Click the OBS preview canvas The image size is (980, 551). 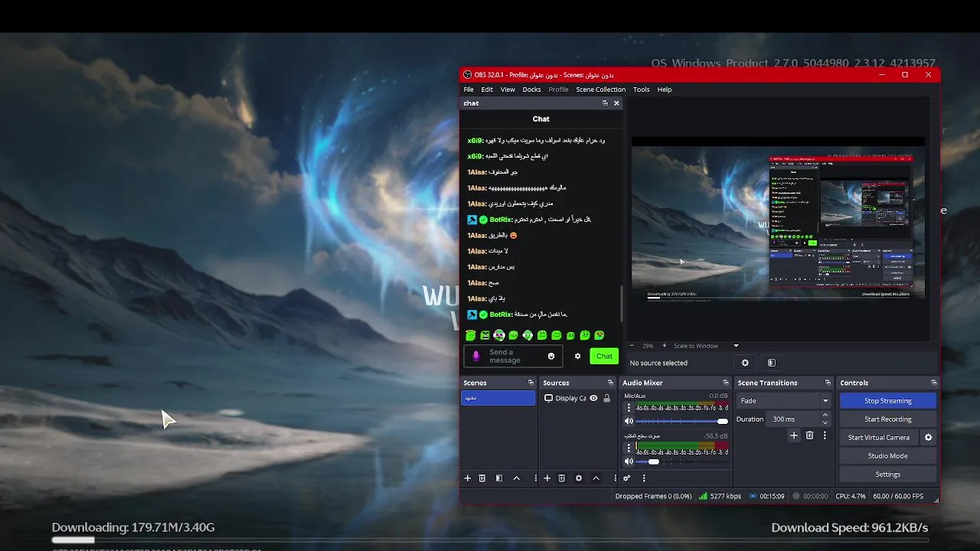click(x=778, y=218)
